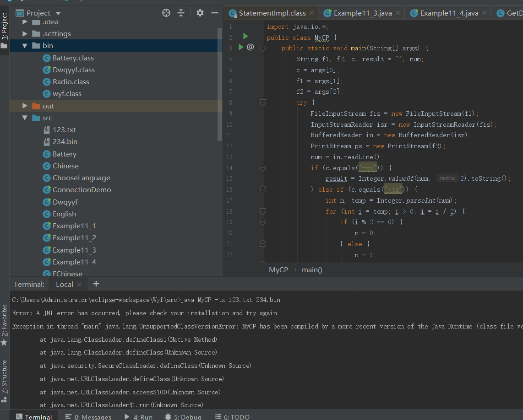The height and width of the screenshot is (420, 523).
Task: Click the locate/scroll from source crosshair icon
Action: 166,13
